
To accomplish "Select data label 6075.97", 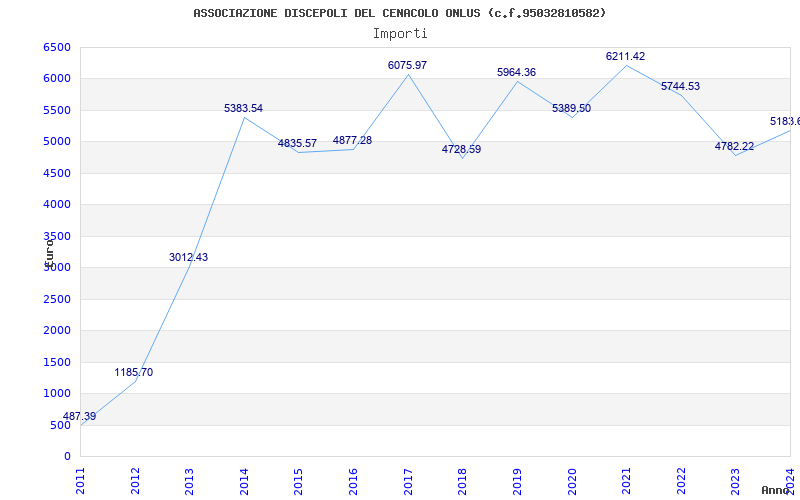I will click(407, 65).
